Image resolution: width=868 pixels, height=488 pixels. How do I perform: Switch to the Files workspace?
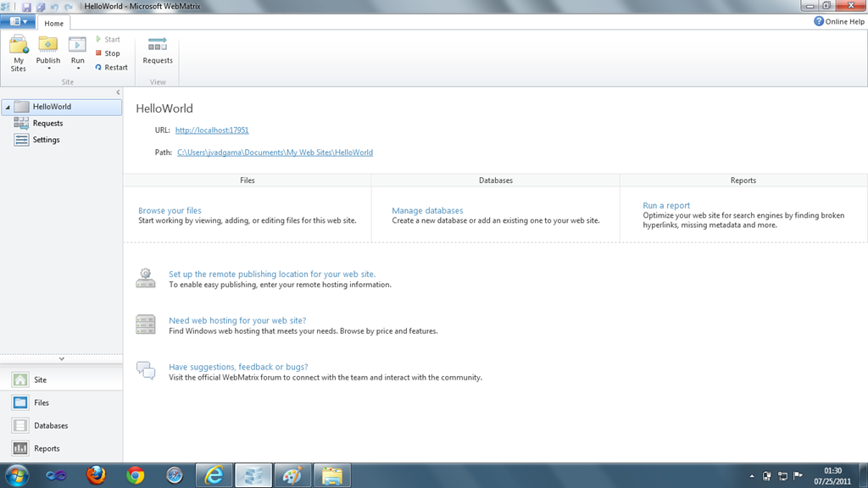[61, 402]
